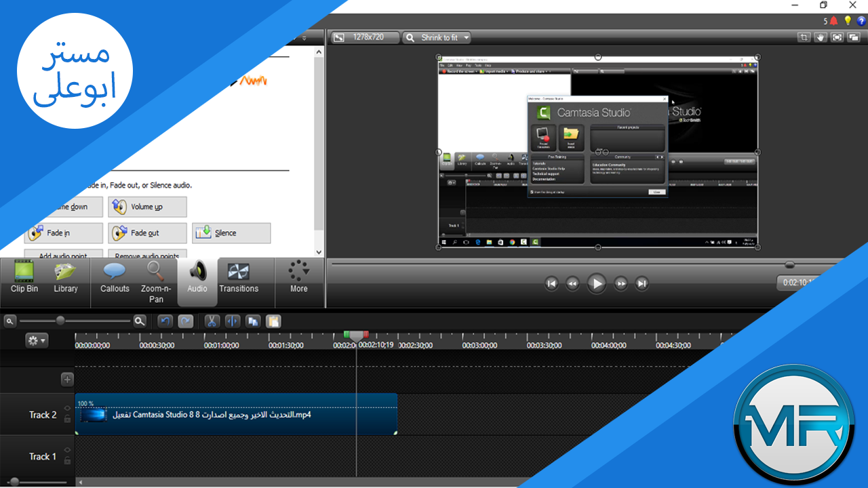This screenshot has width=868, height=488.
Task: Click the Volume up button
Action: [147, 207]
